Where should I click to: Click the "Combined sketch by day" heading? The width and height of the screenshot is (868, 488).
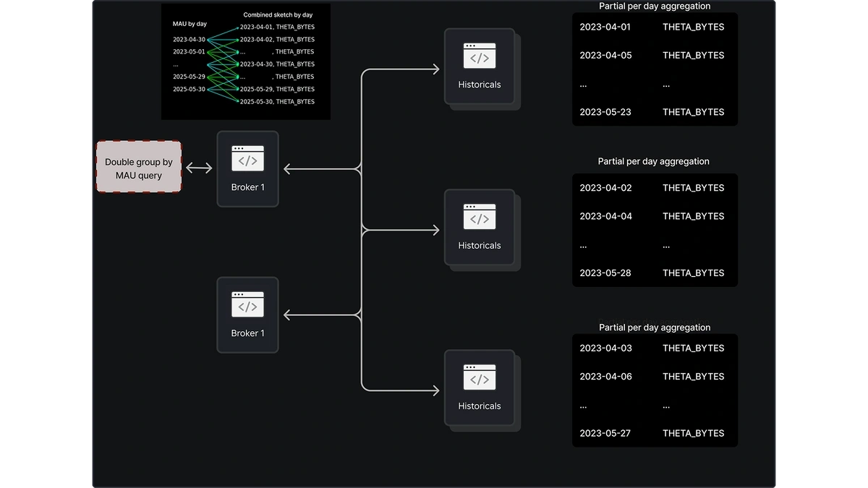[278, 15]
